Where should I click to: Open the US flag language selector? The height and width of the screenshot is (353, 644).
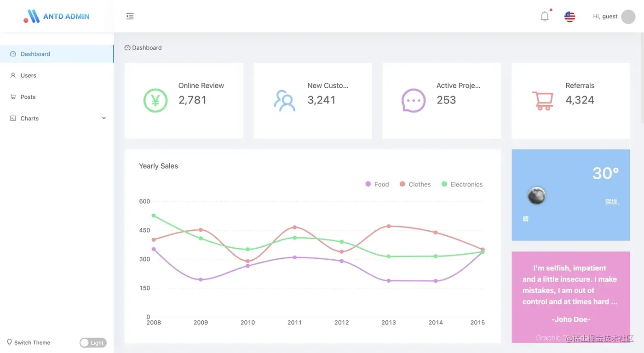coord(569,17)
